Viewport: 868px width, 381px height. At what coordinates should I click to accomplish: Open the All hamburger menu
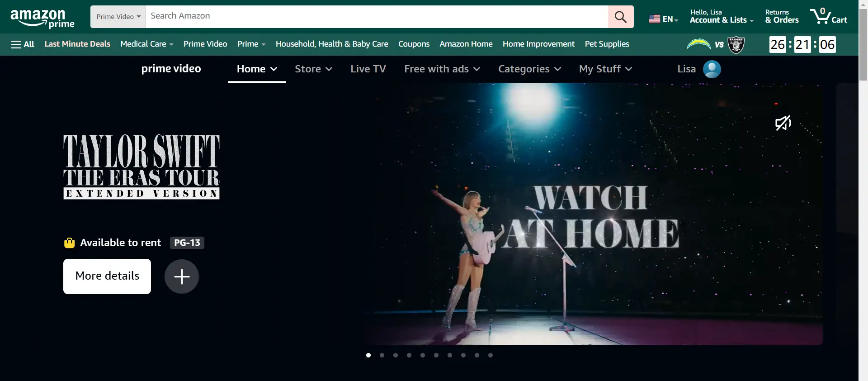[23, 44]
